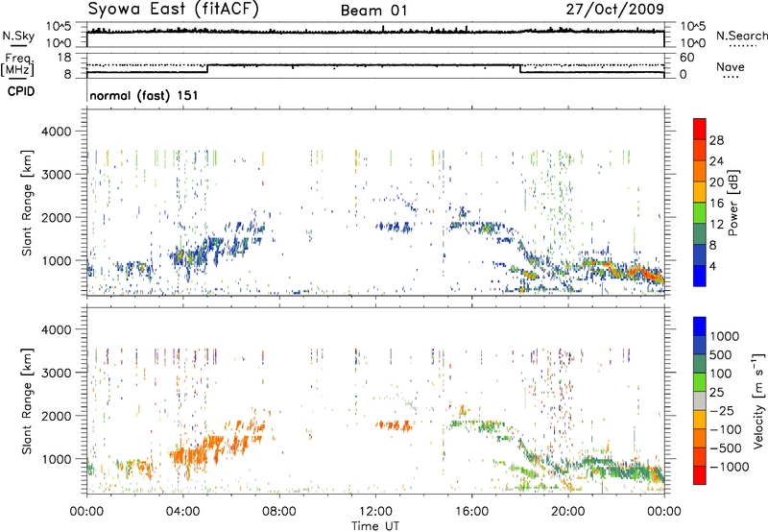This screenshot has height=532, width=768.
Task: Click the 'CPID' row label
Action: 21,91
